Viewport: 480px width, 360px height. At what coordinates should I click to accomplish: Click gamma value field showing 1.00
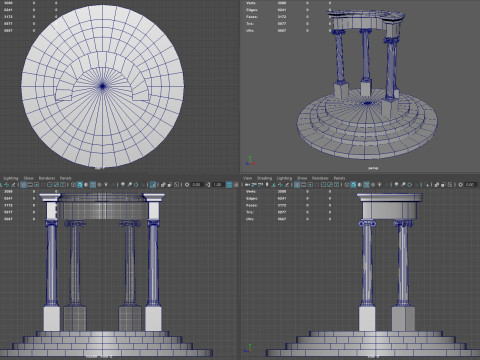pos(218,185)
